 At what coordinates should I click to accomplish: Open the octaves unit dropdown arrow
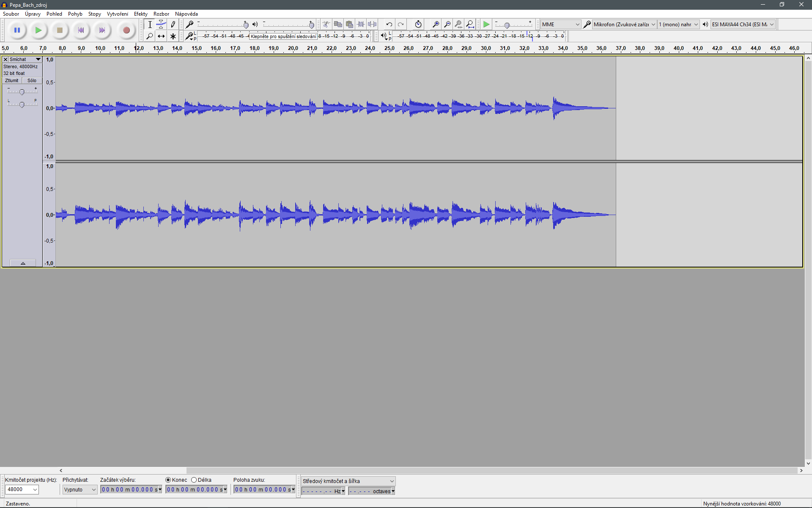(393, 491)
